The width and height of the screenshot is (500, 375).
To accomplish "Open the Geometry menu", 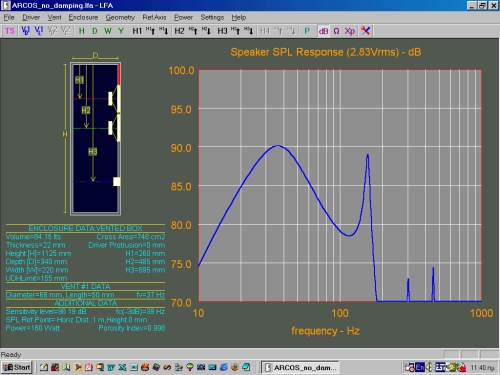I will (120, 17).
